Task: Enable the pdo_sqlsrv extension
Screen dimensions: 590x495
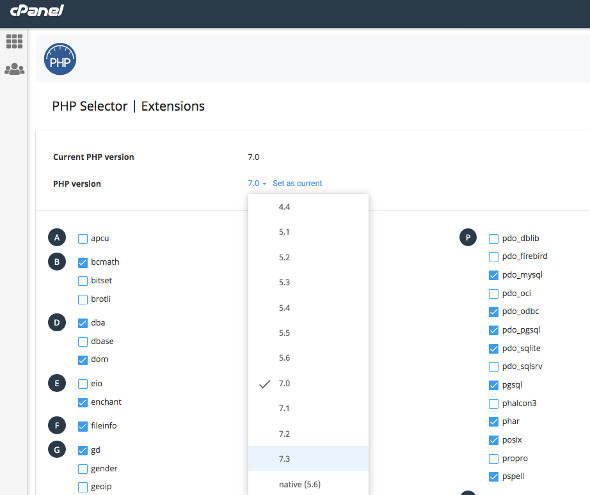Action: click(494, 367)
